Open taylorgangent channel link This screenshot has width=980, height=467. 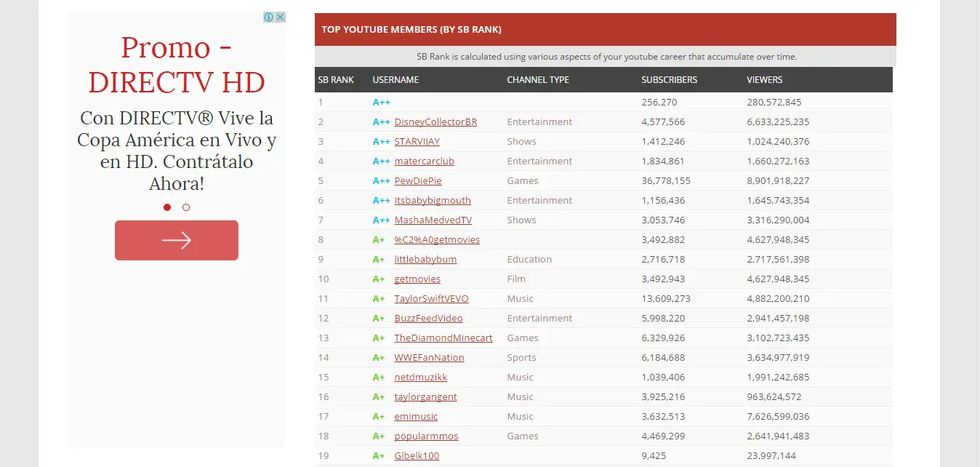pyautogui.click(x=425, y=396)
